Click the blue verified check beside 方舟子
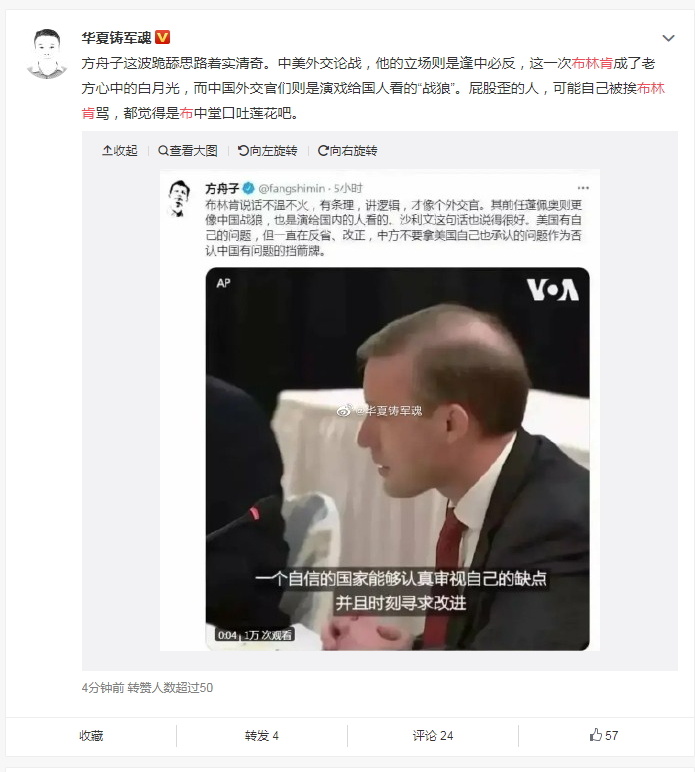 pos(249,188)
